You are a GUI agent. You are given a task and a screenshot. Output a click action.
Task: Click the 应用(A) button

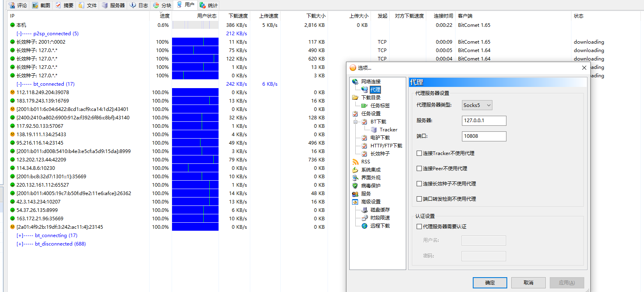pyautogui.click(x=567, y=282)
